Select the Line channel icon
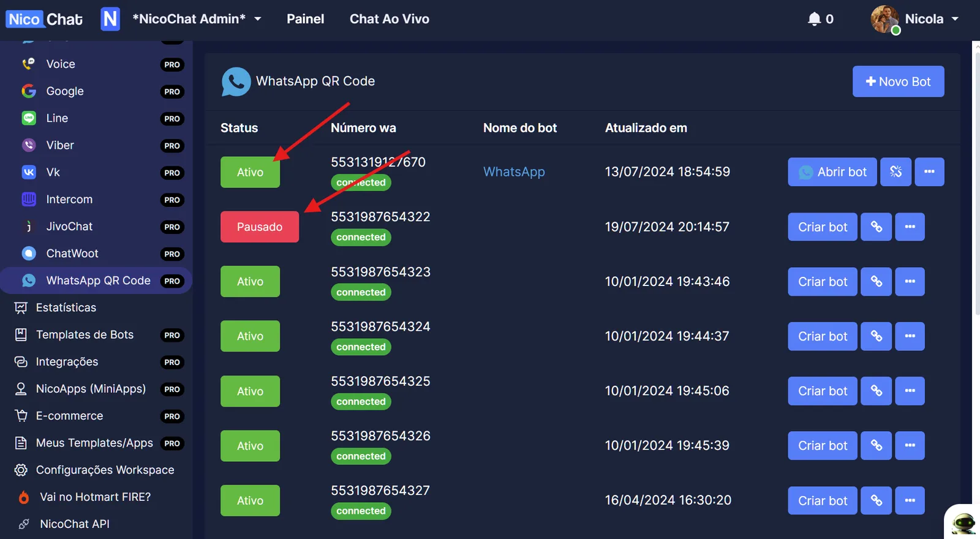Image resolution: width=980 pixels, height=539 pixels. 28,118
